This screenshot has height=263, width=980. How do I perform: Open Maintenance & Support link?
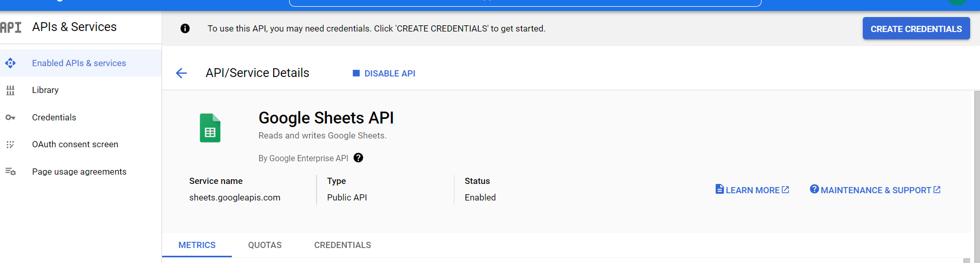tap(875, 190)
